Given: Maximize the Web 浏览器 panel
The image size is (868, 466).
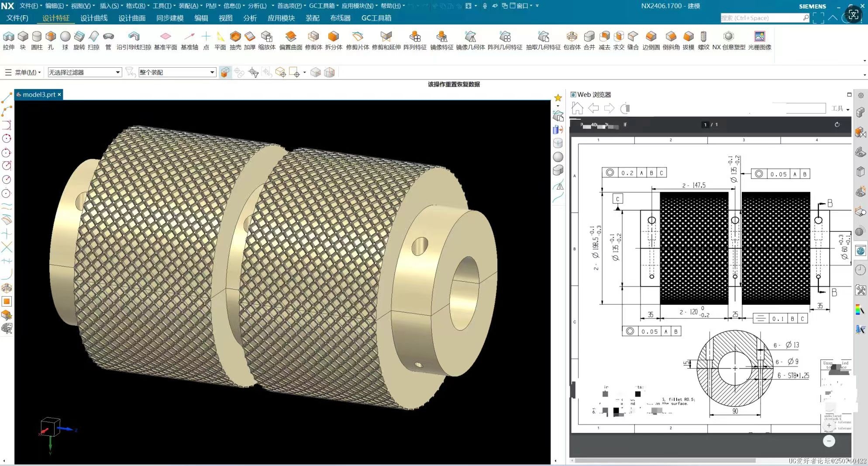Looking at the screenshot, I should [849, 94].
